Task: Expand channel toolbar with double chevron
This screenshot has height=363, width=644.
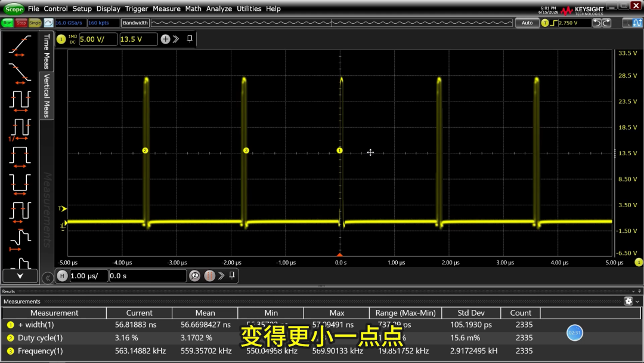Action: coord(176,39)
